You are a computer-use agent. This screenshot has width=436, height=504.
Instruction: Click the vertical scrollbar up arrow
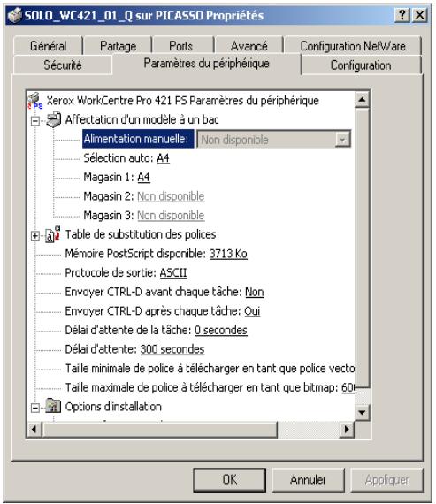[x=362, y=100]
